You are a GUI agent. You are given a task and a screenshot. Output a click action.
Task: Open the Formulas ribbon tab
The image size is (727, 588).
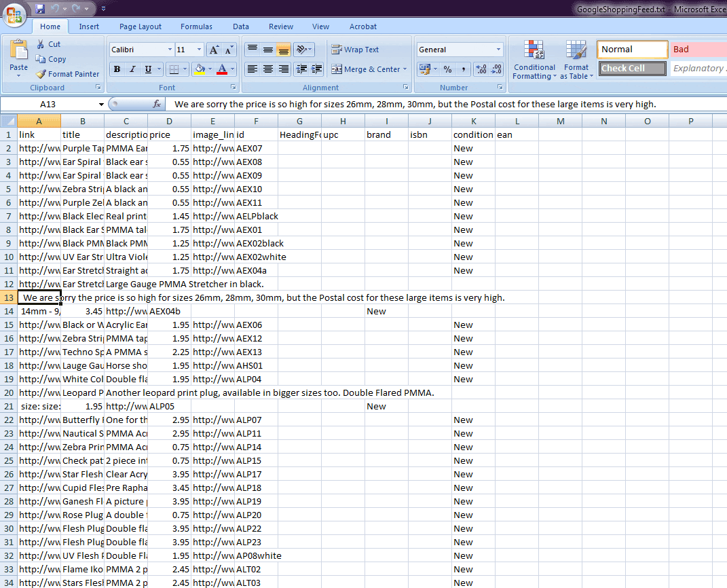tap(196, 26)
